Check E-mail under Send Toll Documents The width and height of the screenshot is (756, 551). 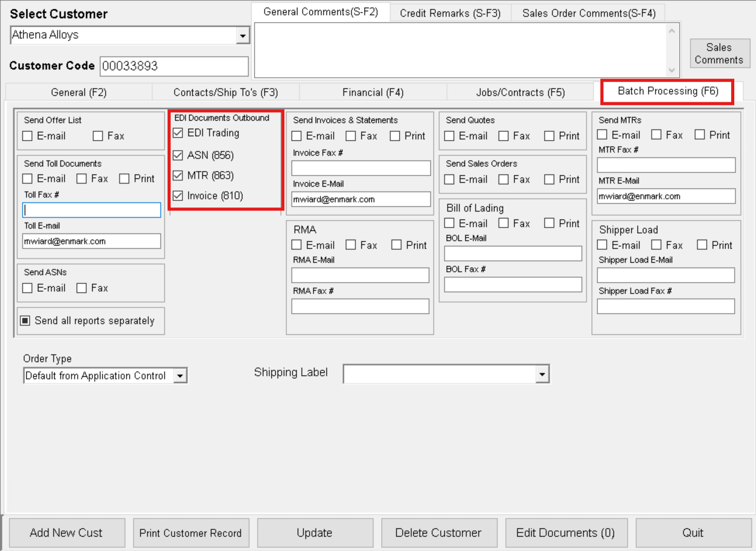(27, 178)
